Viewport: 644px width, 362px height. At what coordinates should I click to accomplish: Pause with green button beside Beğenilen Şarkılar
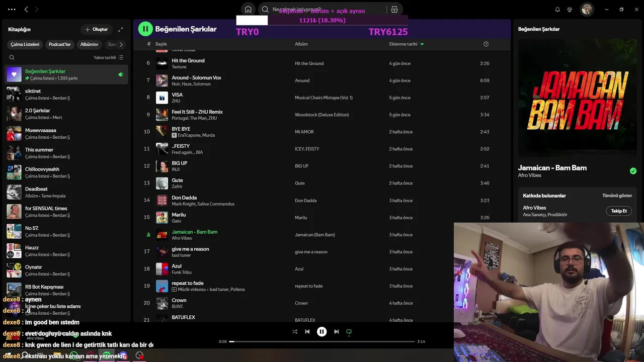(145, 29)
